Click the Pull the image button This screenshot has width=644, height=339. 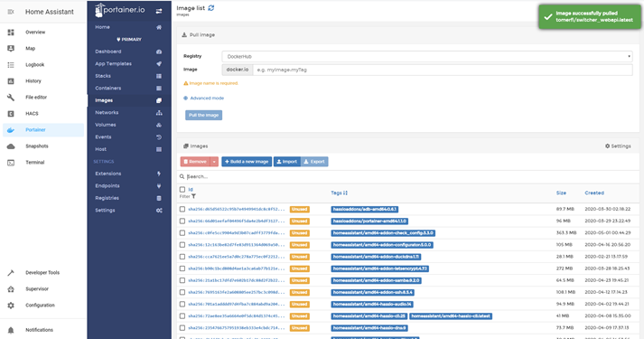point(204,115)
